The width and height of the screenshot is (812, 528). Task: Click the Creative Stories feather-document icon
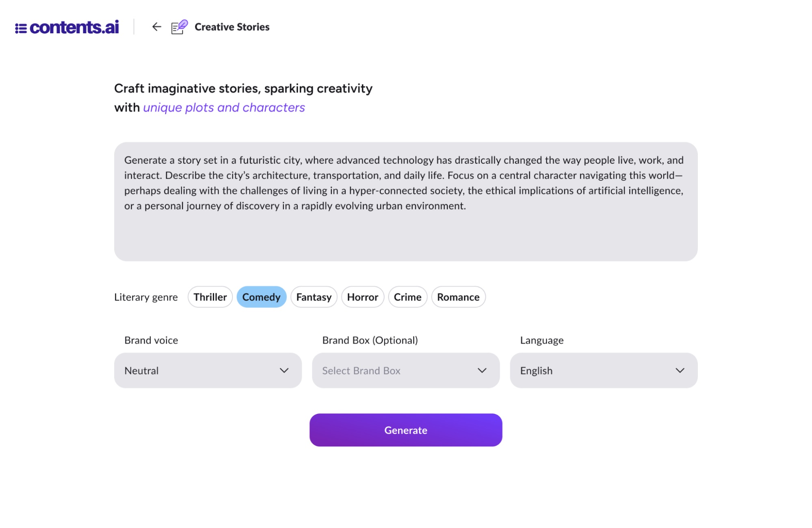(178, 27)
